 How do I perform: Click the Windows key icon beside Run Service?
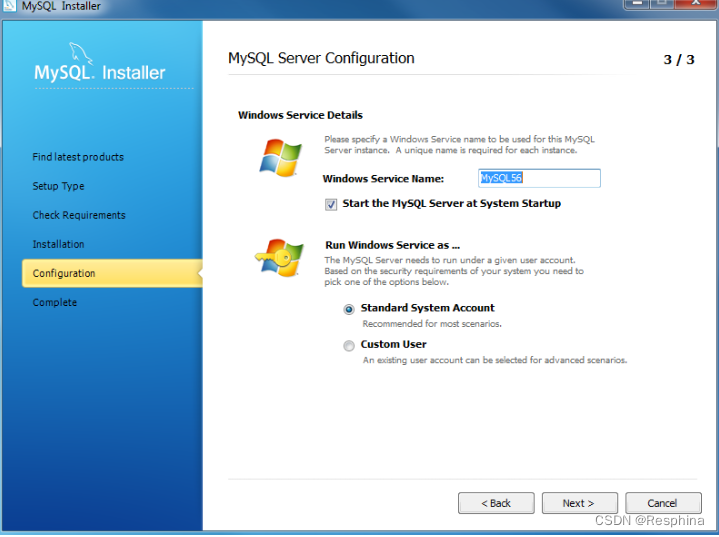pos(279,257)
